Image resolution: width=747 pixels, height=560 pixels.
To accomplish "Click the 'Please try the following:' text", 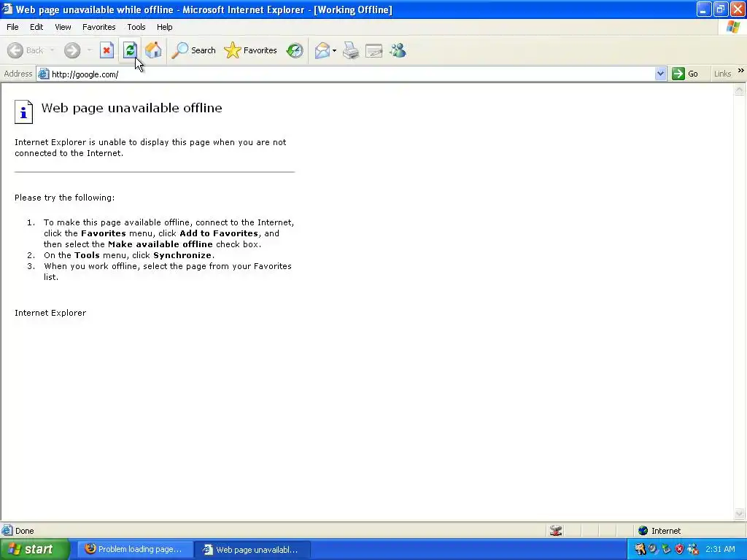I will click(x=64, y=198).
